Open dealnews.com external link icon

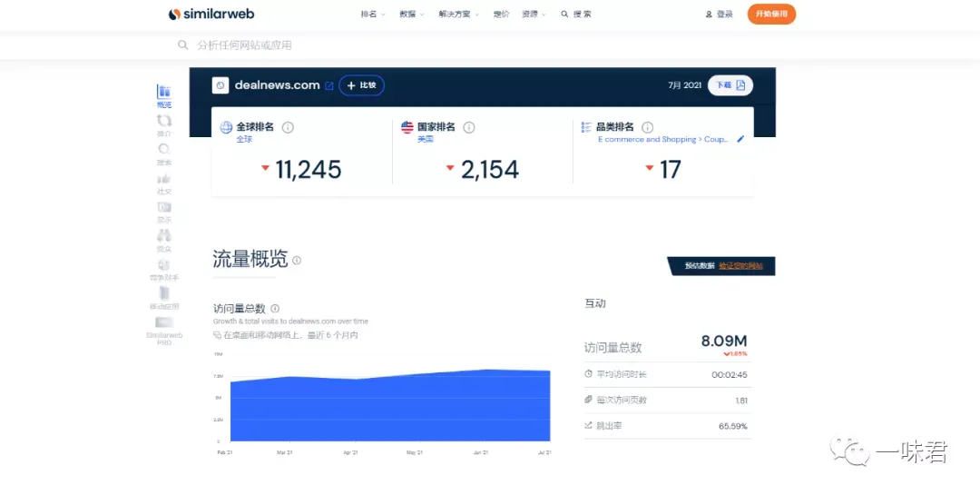[x=329, y=85]
